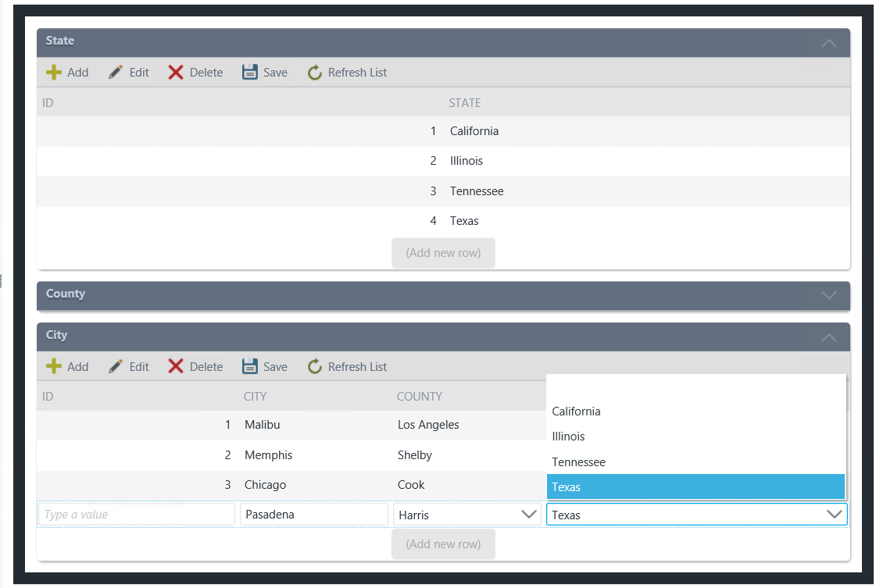Select the Malibu city cell
This screenshot has width=876, height=588.
coord(262,425)
